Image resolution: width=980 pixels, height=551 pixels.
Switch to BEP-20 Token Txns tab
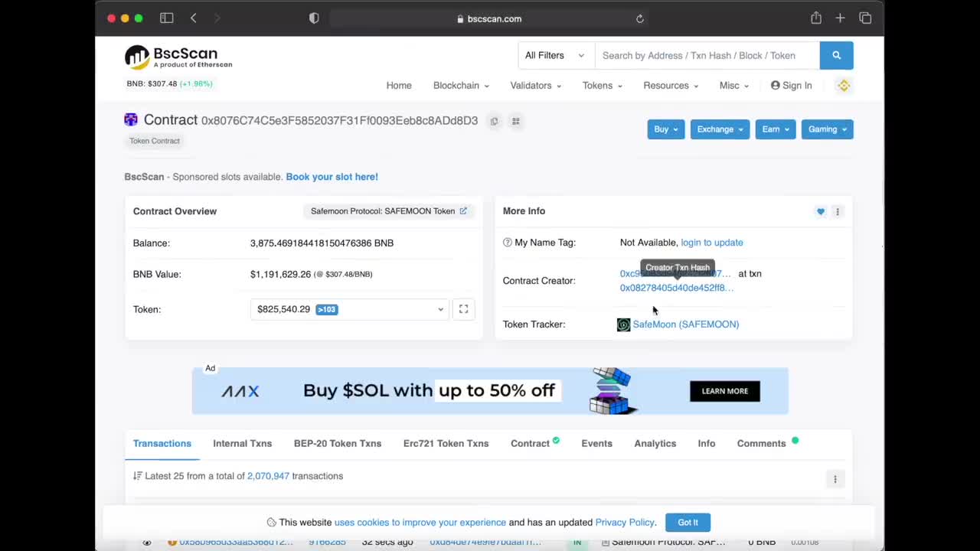coord(338,444)
